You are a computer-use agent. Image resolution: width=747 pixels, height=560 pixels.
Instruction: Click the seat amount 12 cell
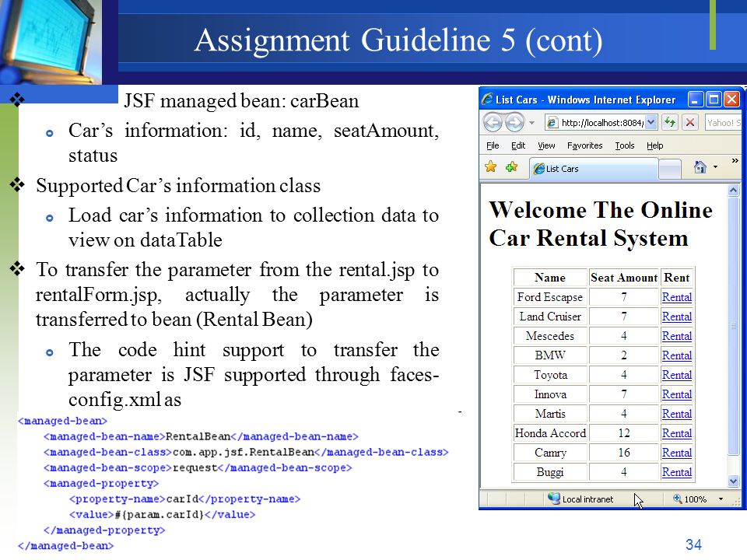[624, 433]
